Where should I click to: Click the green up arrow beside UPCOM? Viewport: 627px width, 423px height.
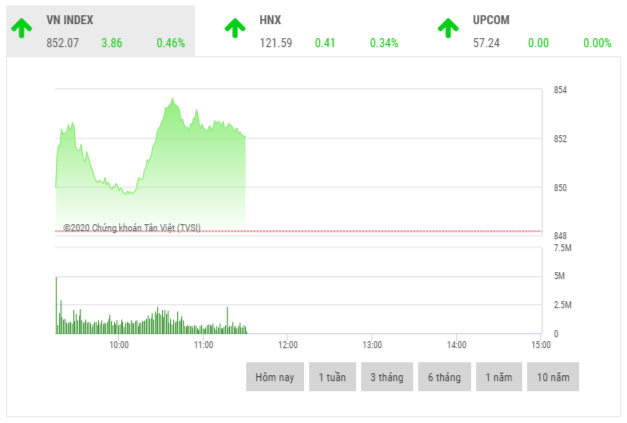coord(449,28)
